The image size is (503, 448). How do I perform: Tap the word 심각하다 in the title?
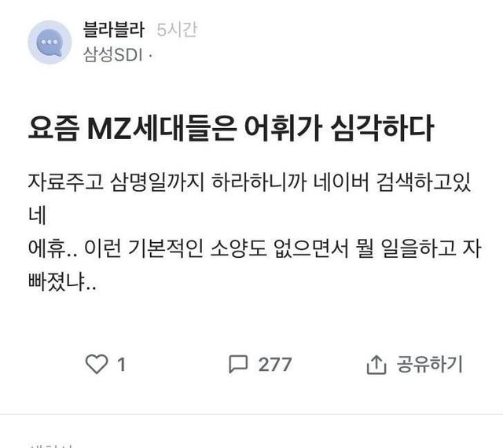click(382, 128)
